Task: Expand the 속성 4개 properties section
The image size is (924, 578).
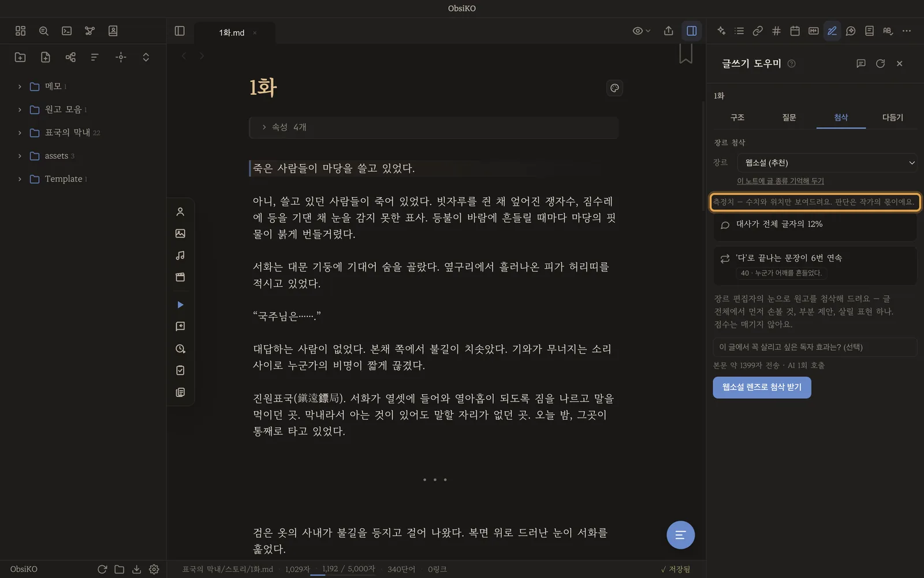Action: (x=434, y=127)
